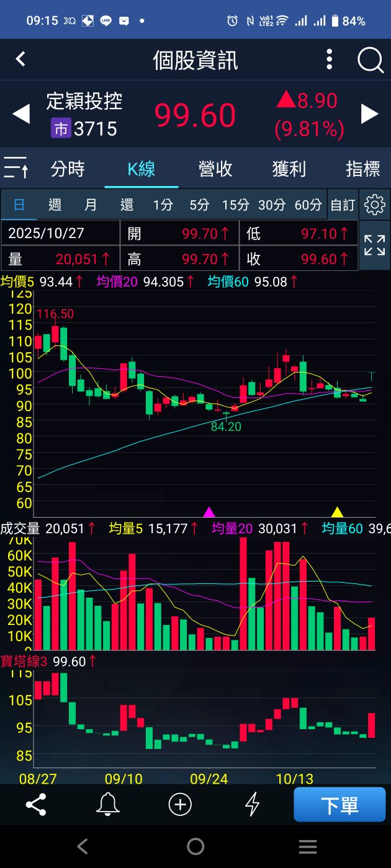Screen dimensions: 391x868
Task: Tap stock code 3715
Action: pyautogui.click(x=96, y=129)
